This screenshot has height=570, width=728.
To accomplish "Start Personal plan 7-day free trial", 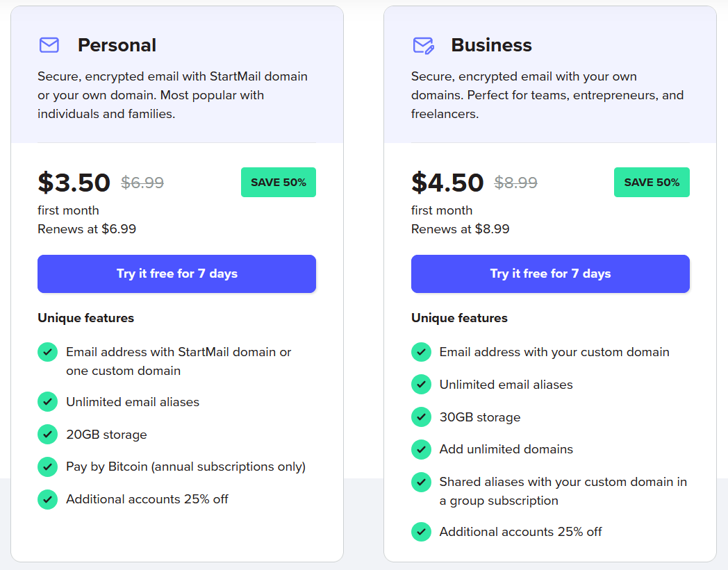I will point(177,274).
